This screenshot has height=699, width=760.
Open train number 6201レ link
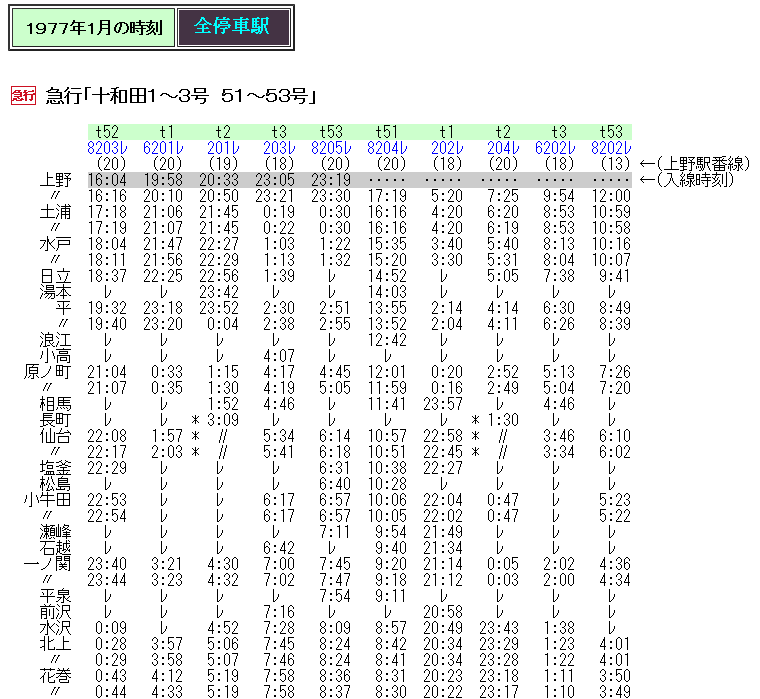163,148
